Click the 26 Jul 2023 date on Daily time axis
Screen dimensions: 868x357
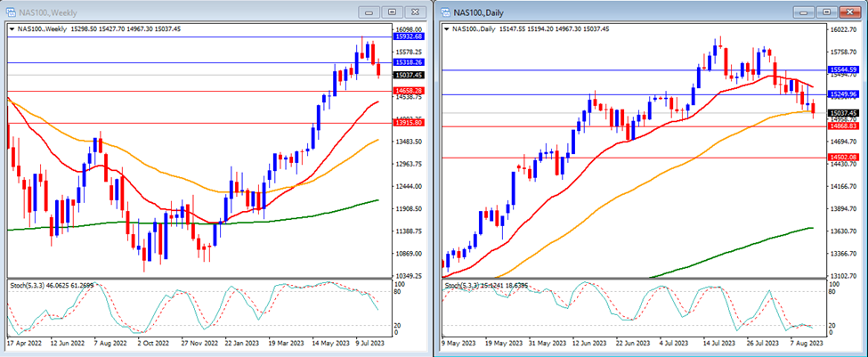[763, 343]
